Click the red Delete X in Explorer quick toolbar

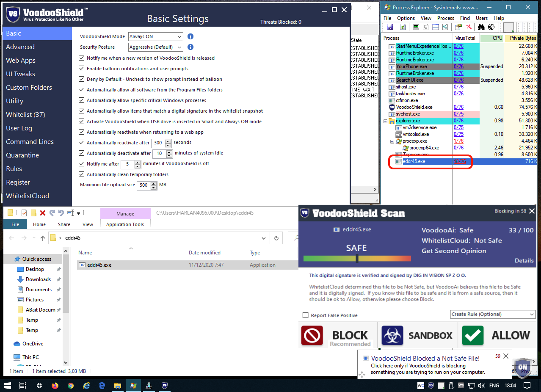[43, 213]
